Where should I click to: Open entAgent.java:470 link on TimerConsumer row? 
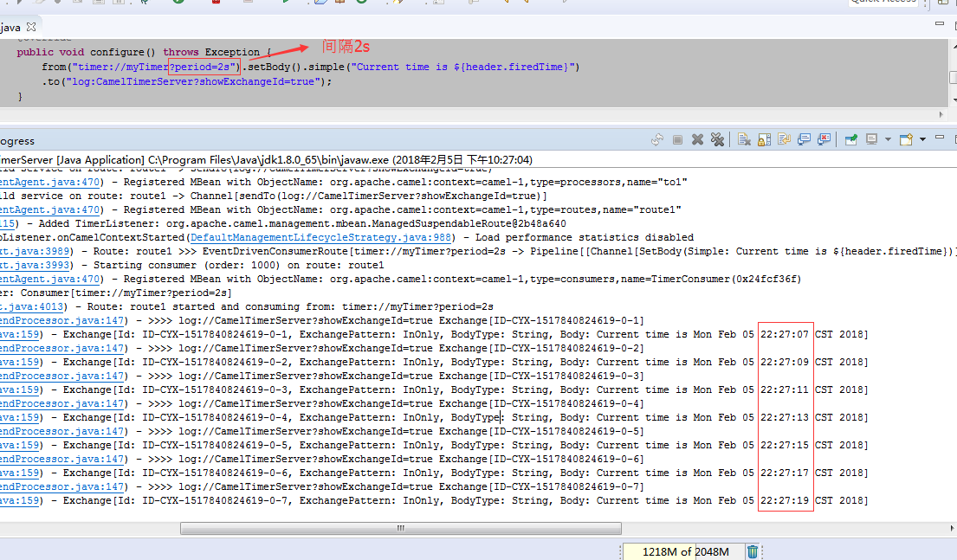(50, 279)
